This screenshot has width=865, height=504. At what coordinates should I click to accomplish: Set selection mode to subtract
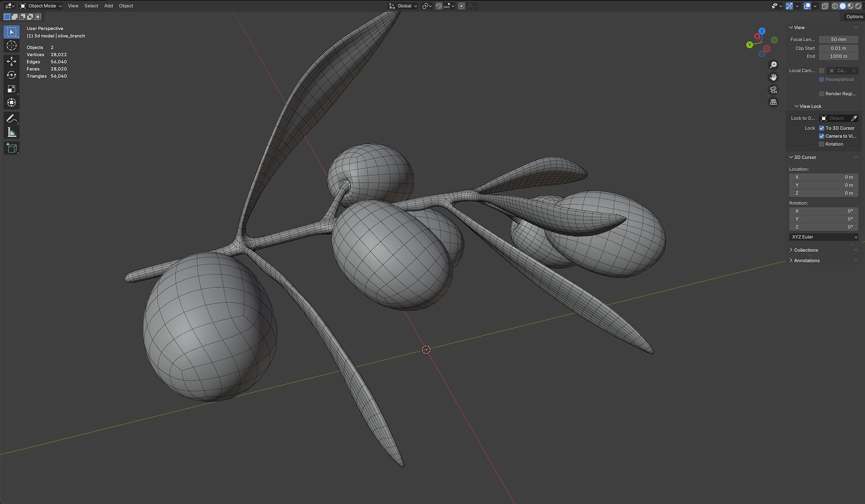22,17
